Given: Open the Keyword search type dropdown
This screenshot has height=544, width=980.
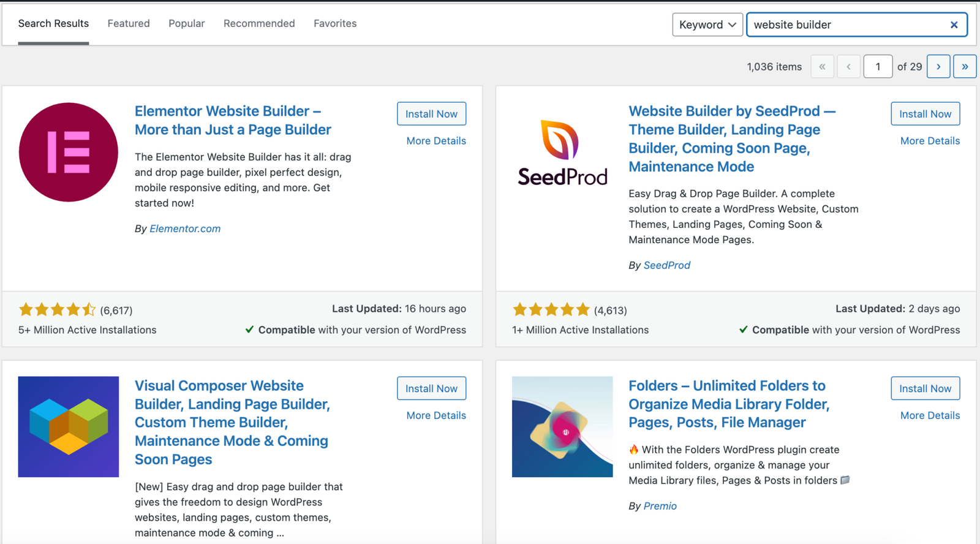Looking at the screenshot, I should click(707, 25).
